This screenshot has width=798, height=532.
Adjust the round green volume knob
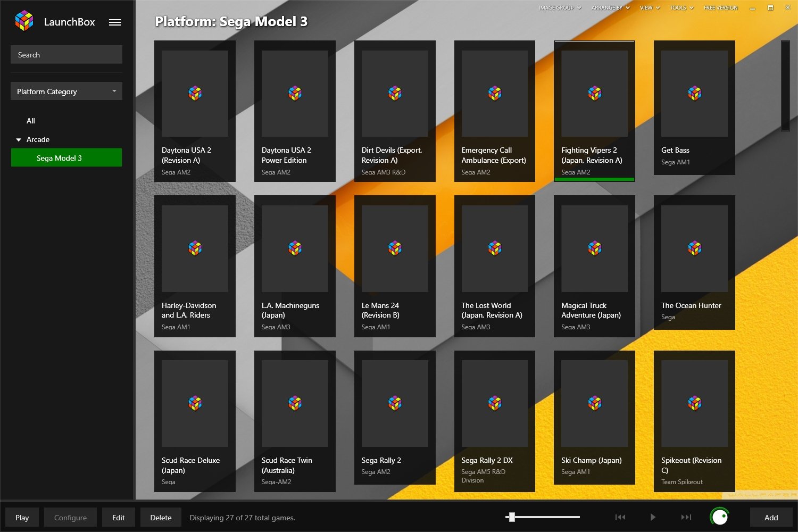tap(719, 517)
